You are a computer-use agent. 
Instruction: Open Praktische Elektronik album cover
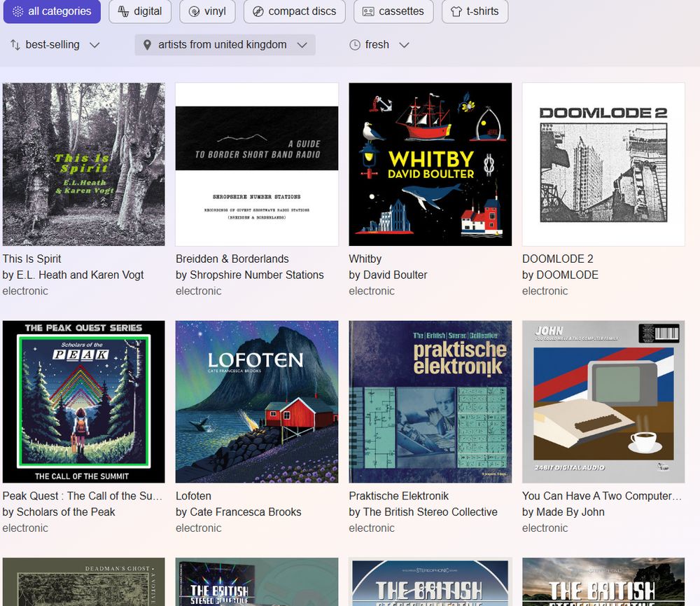click(430, 401)
